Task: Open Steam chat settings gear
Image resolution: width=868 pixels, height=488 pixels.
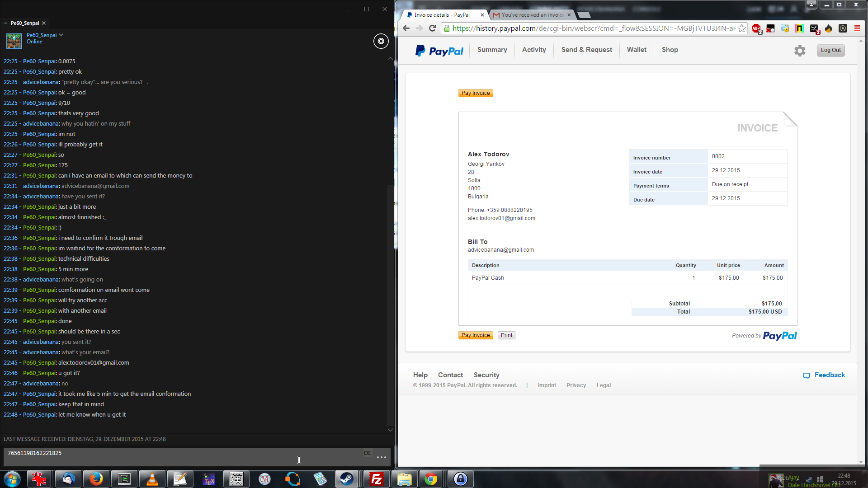Action: (x=381, y=41)
